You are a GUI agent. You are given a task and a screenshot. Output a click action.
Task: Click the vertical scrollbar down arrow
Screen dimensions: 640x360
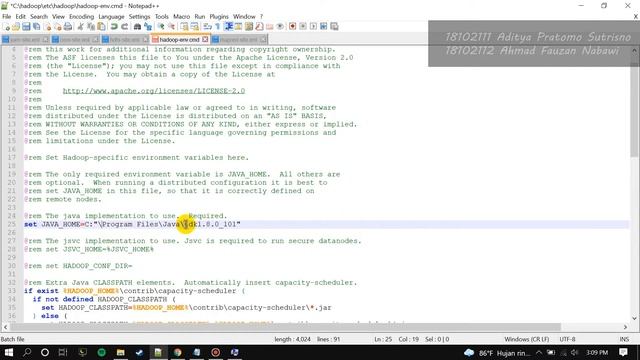click(x=634, y=318)
